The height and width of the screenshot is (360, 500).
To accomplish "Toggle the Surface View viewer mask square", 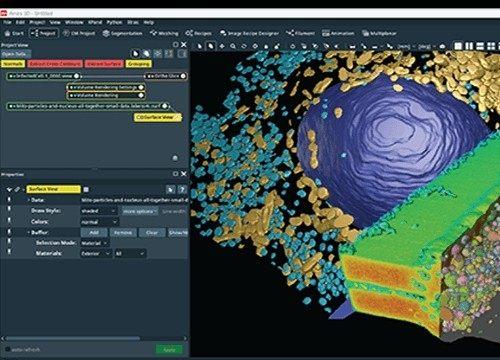I will 86,189.
